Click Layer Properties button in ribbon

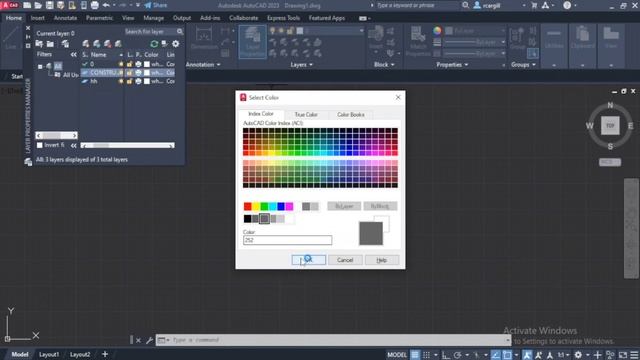[252, 42]
